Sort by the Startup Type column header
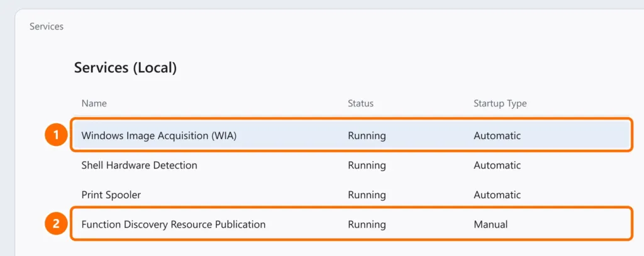This screenshot has width=644, height=256. (500, 103)
